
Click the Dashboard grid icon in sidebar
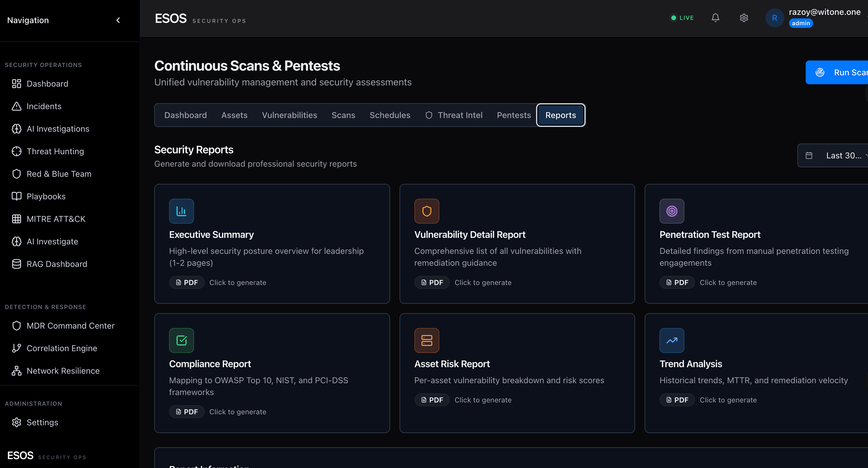pyautogui.click(x=17, y=84)
